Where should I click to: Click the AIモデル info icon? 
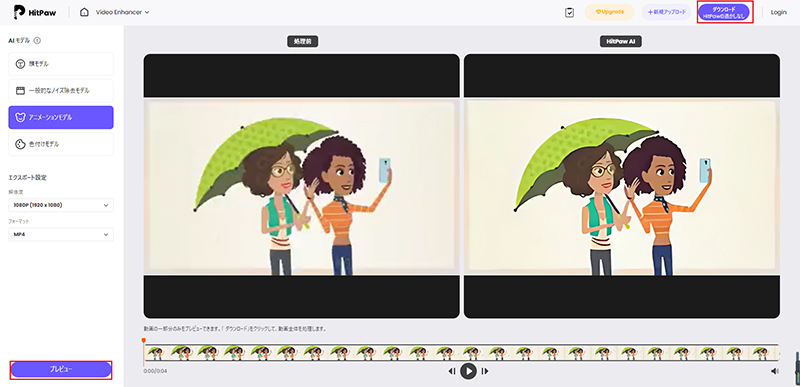click(x=37, y=41)
